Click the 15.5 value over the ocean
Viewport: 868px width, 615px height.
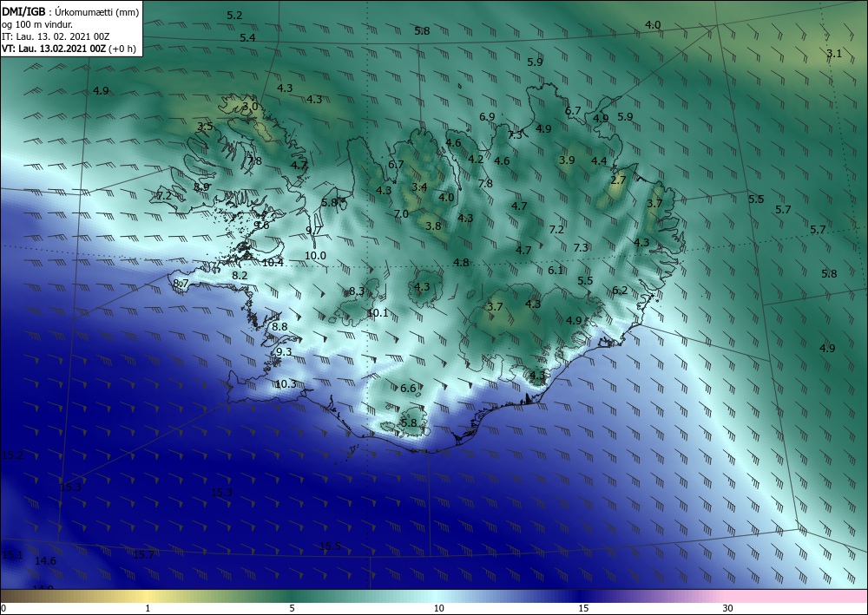pyautogui.click(x=330, y=546)
